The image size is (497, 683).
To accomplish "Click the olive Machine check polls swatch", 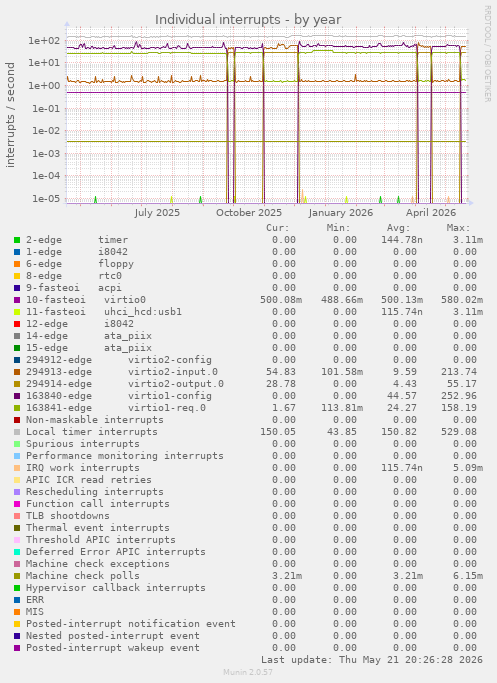I will point(17,576).
